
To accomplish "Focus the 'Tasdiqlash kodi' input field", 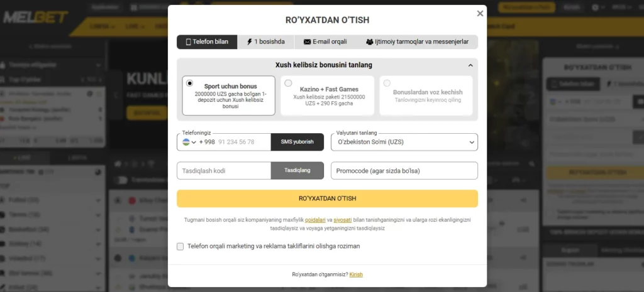I will tap(224, 171).
